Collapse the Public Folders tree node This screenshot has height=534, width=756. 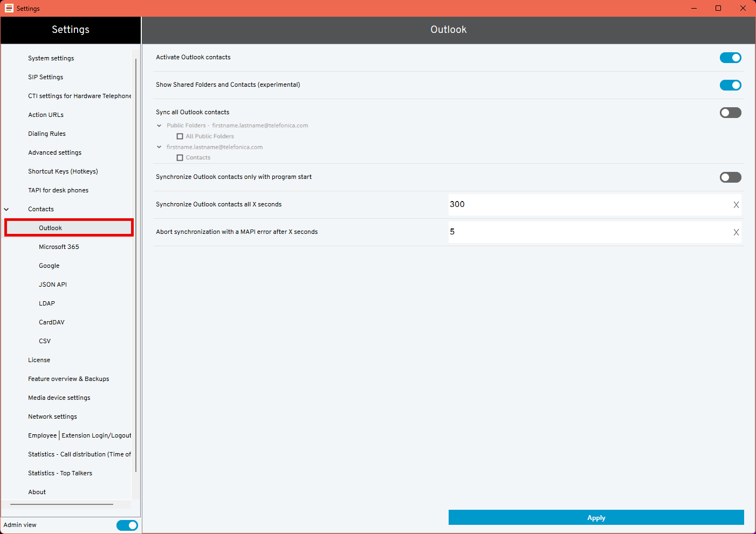pos(159,126)
